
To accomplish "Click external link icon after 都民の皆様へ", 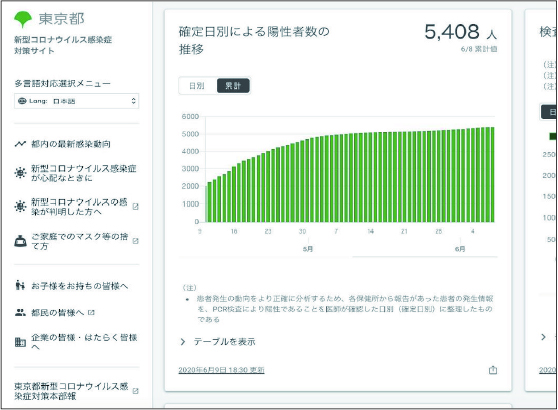I will coord(91,312).
